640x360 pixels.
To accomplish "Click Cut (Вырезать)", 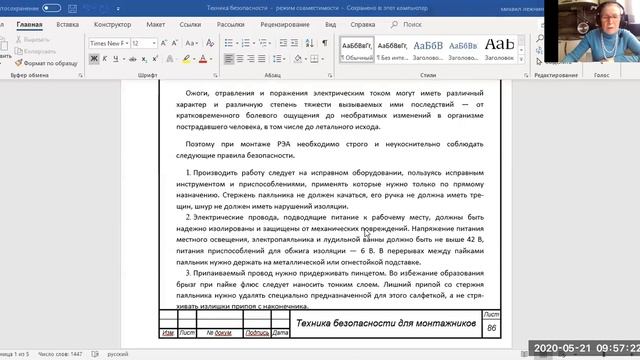I will (33, 40).
